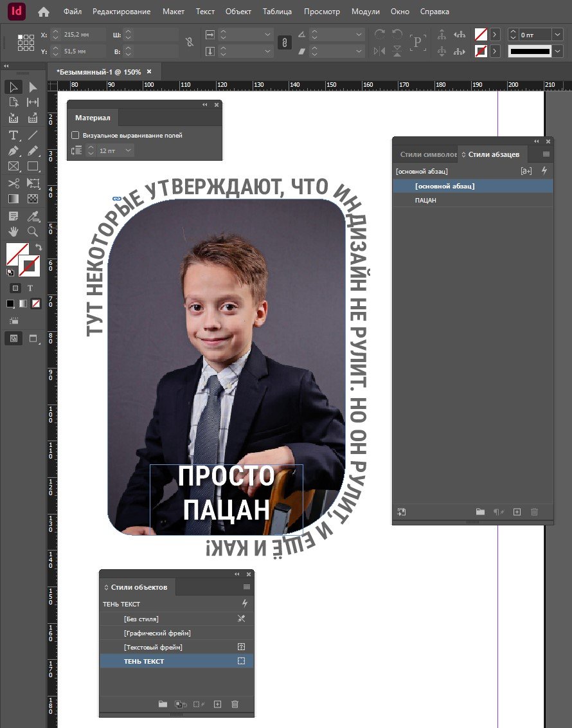Select the Gradient Feather tool

(33, 199)
